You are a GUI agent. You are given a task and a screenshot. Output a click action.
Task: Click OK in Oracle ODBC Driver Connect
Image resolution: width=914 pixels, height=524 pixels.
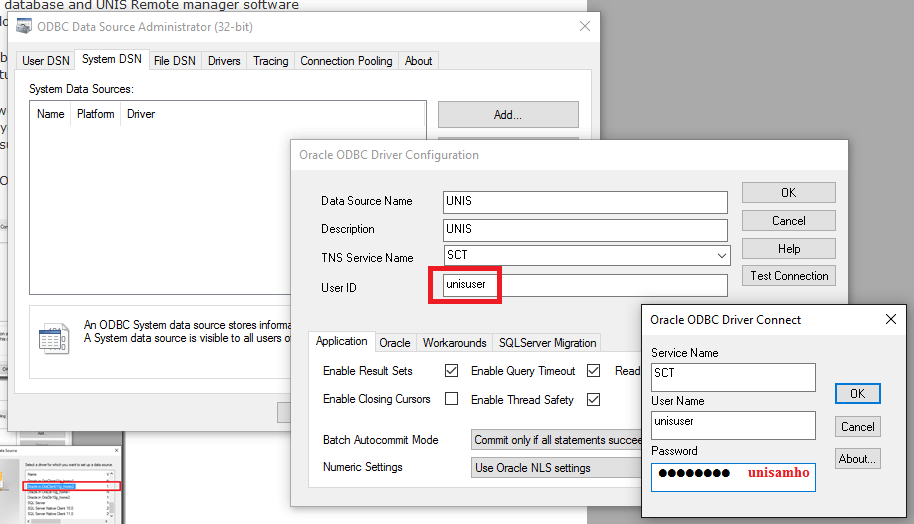point(857,393)
